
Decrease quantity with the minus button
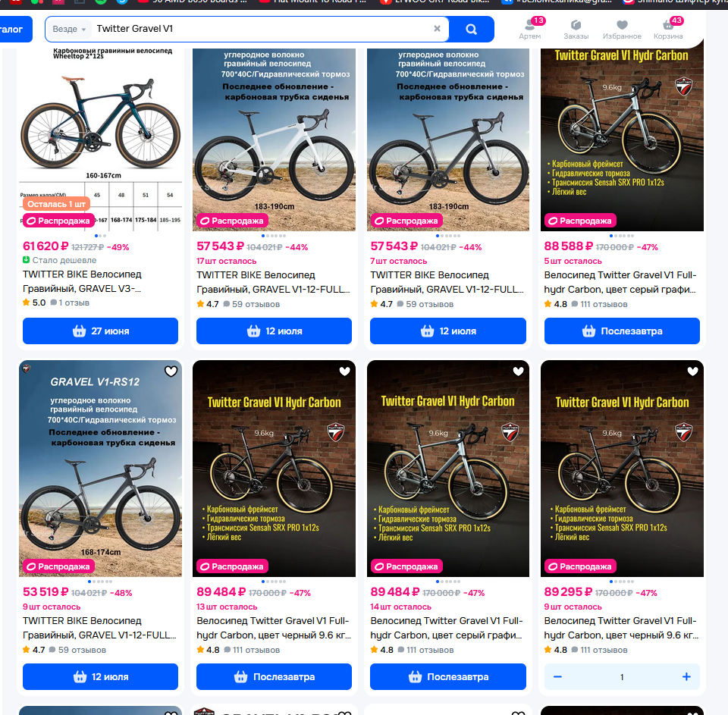[x=557, y=677]
